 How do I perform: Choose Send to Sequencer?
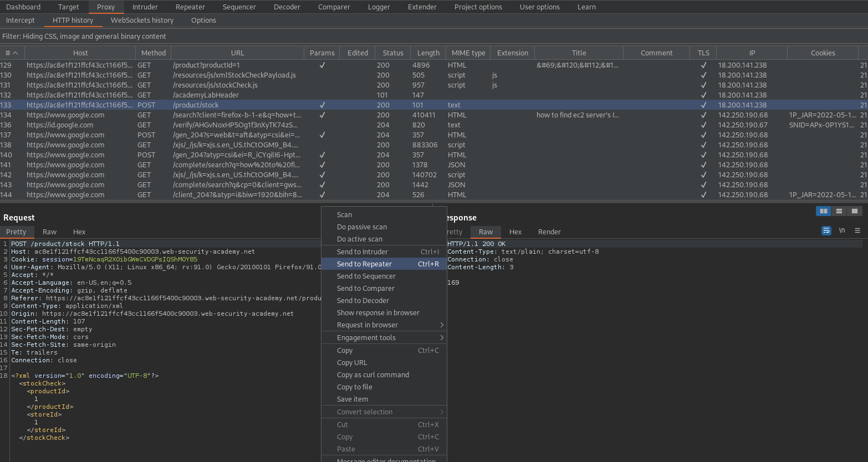(384, 276)
